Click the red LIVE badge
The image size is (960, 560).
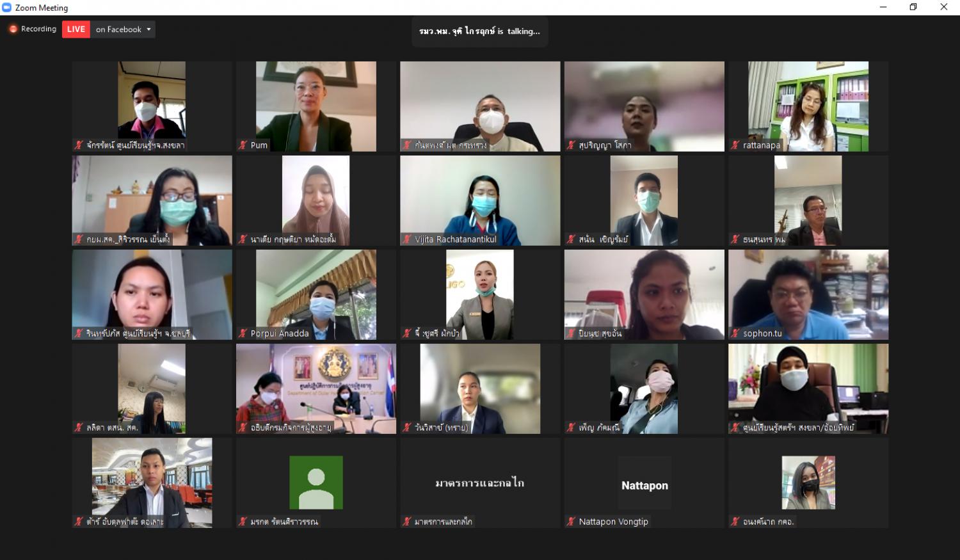pyautogui.click(x=76, y=29)
